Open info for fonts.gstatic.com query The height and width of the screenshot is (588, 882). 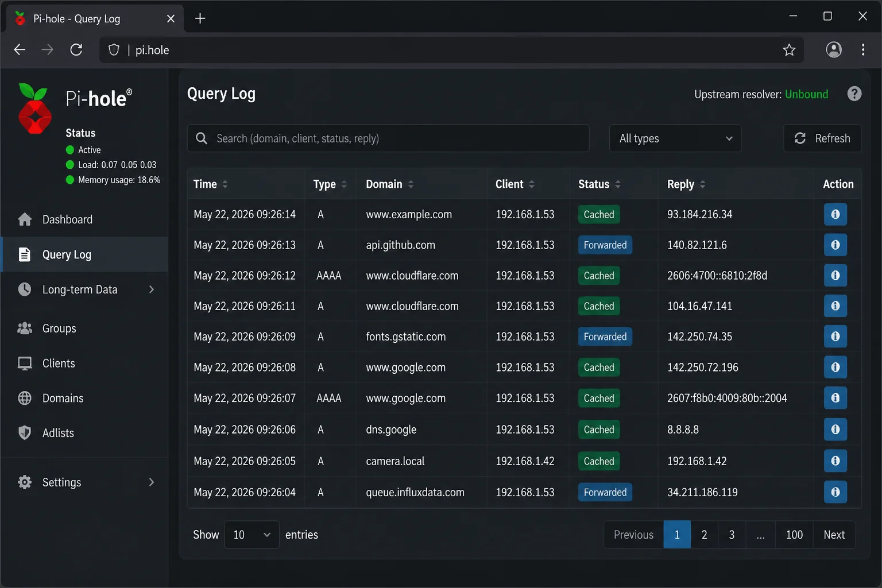point(835,336)
